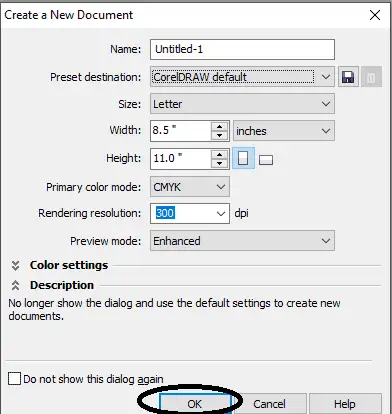Decrease the Height value with the down arrow

[219, 163]
